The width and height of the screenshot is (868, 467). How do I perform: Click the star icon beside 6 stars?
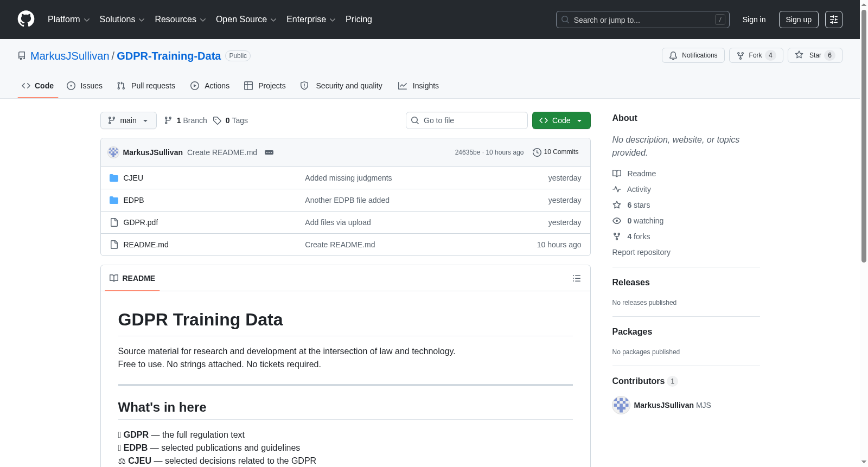[617, 205]
